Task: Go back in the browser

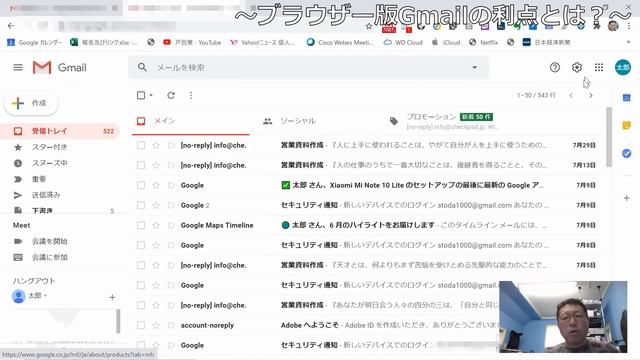Action: pyautogui.click(x=11, y=26)
